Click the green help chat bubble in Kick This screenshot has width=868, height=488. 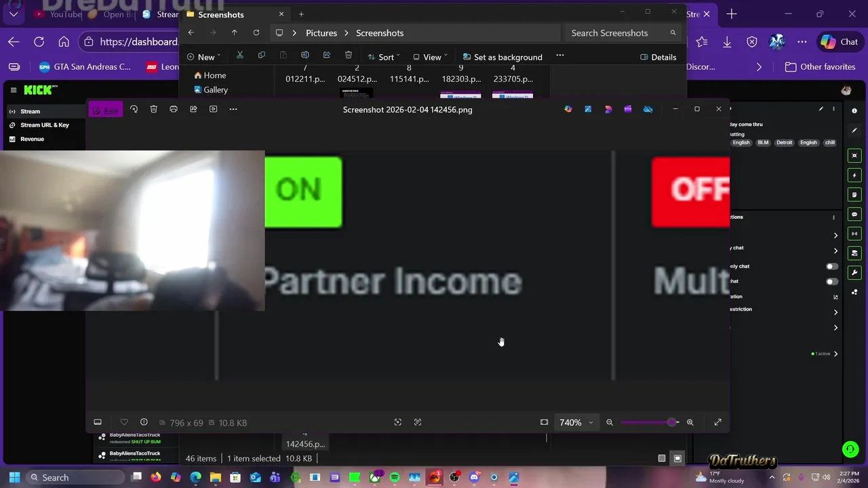(850, 449)
